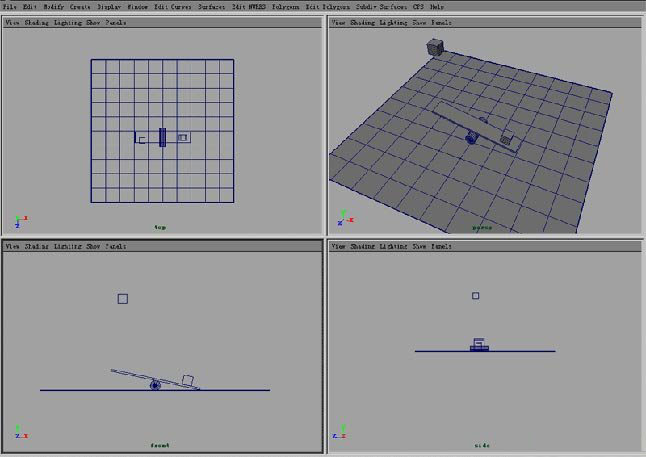Open the Edit Polygons menu
This screenshot has height=457, width=646.
328,7
